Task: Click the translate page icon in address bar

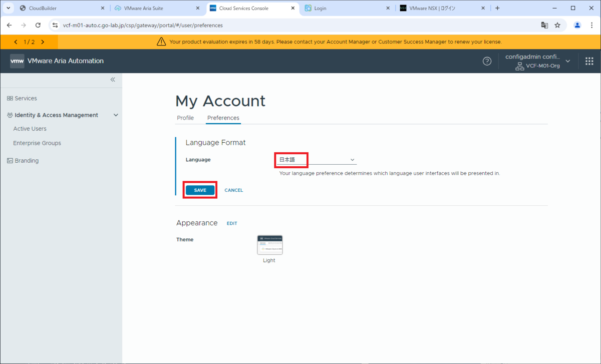Action: (544, 25)
